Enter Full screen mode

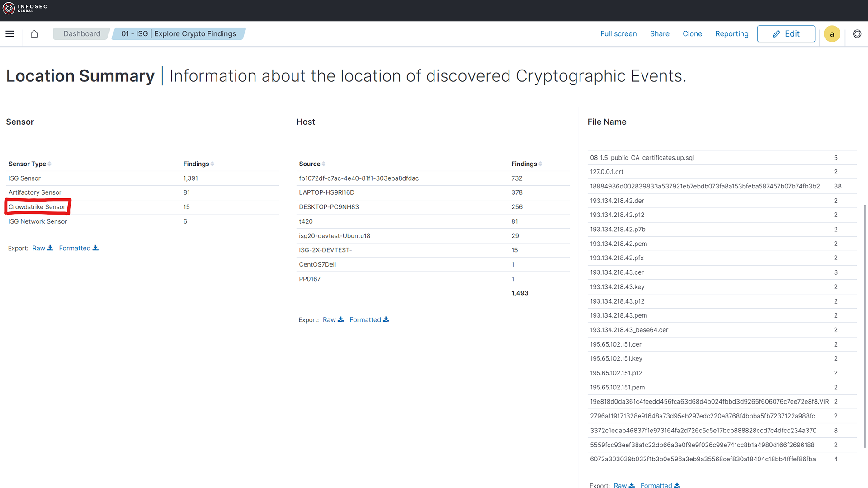(618, 34)
